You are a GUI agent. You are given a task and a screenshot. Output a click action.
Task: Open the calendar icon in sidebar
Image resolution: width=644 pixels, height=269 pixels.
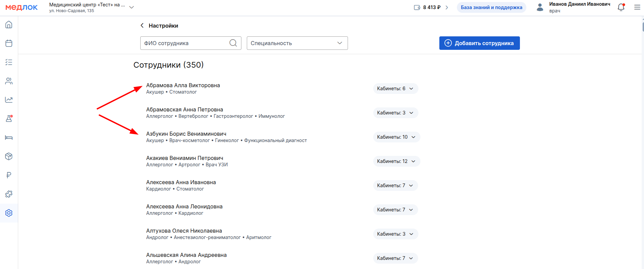(9, 43)
